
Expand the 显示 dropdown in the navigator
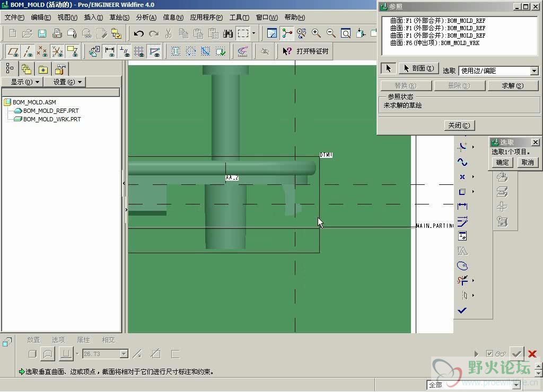(x=22, y=82)
